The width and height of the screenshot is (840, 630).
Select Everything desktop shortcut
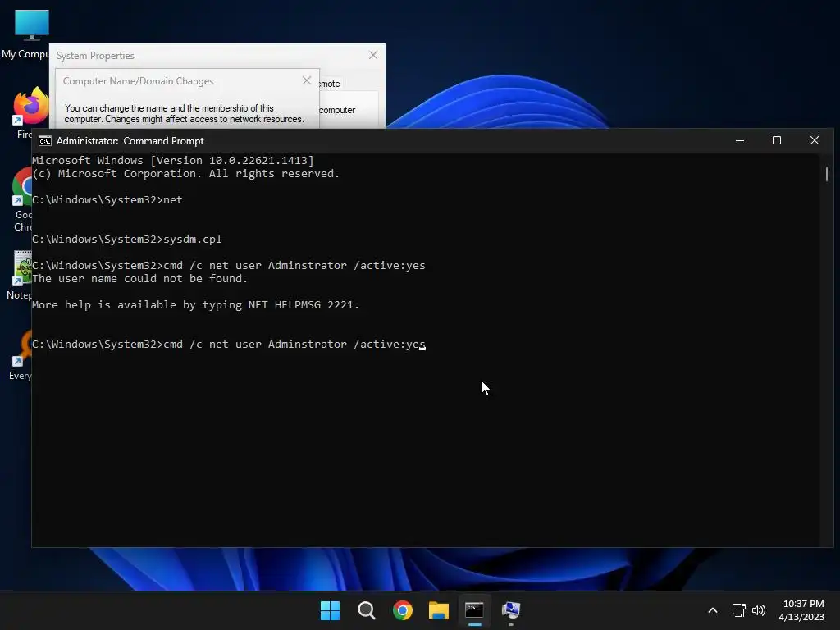(21, 356)
